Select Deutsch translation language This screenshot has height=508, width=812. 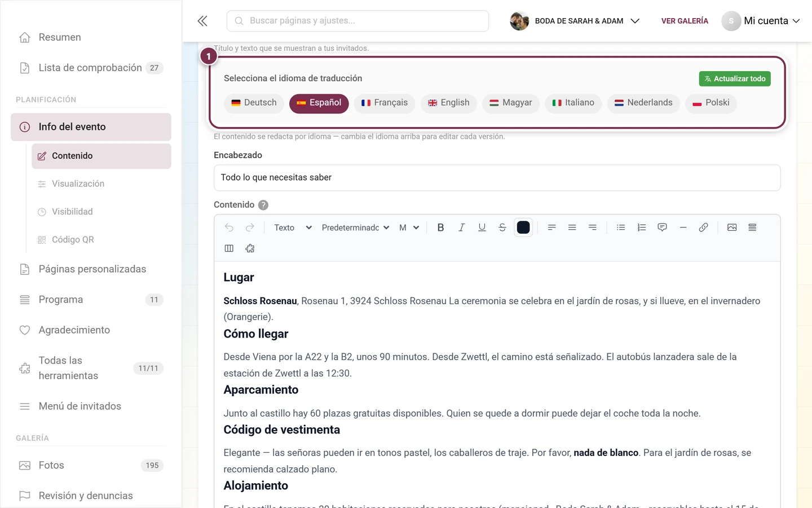click(x=254, y=103)
